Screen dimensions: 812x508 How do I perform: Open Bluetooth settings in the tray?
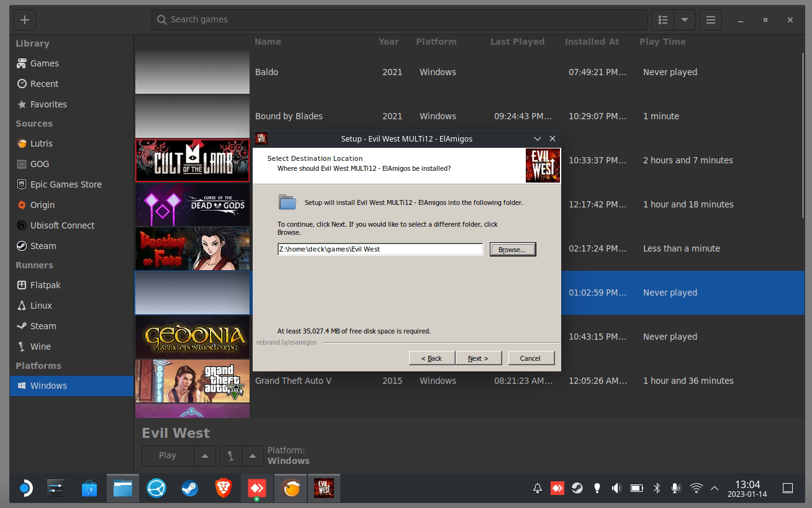[657, 489]
